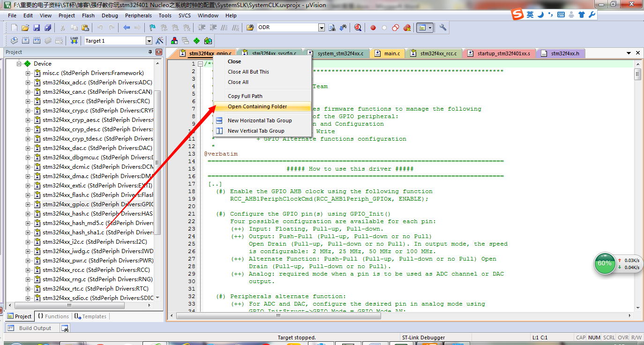Click the Download LOAD icon

pyautogui.click(x=74, y=41)
